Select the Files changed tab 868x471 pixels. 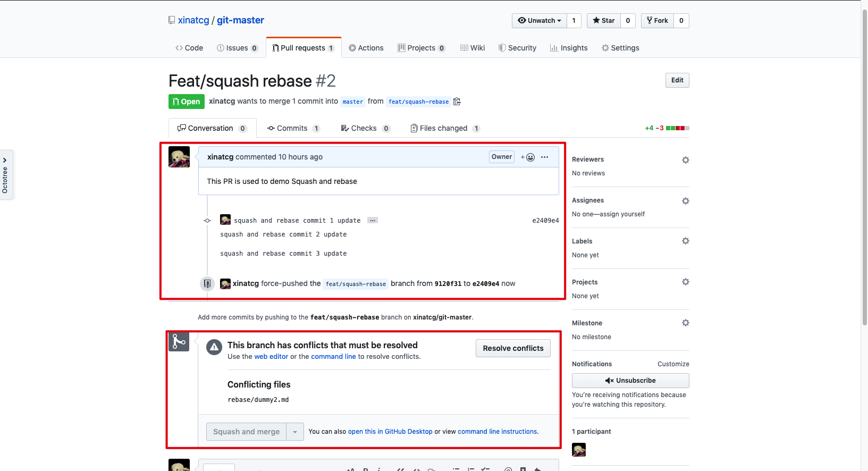click(x=445, y=128)
